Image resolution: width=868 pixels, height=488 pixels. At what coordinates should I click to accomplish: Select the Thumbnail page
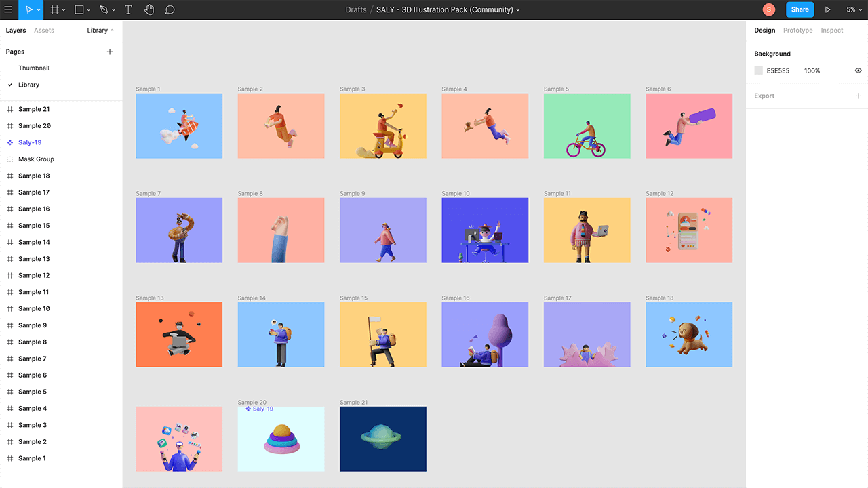point(34,68)
